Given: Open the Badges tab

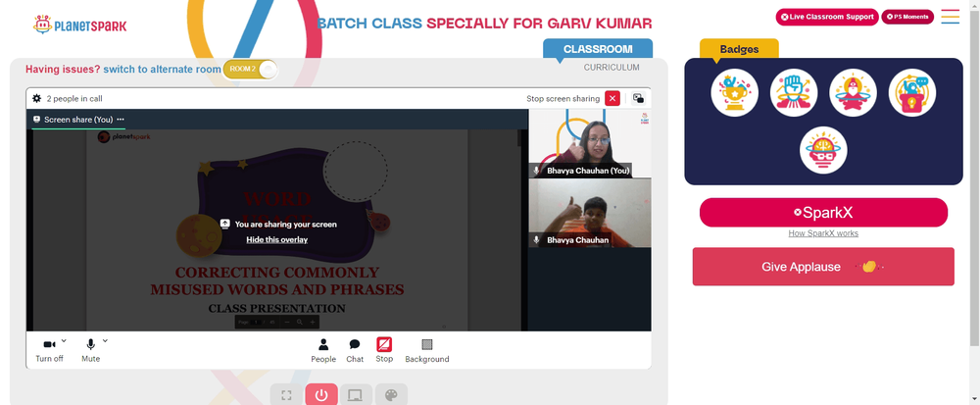Looking at the screenshot, I should (x=739, y=49).
